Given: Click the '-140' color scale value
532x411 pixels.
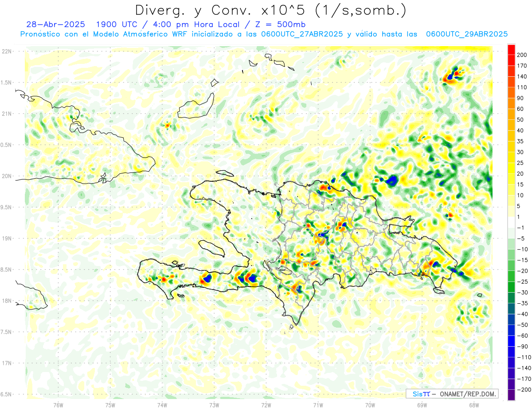Looking at the screenshot, I should [523, 368].
